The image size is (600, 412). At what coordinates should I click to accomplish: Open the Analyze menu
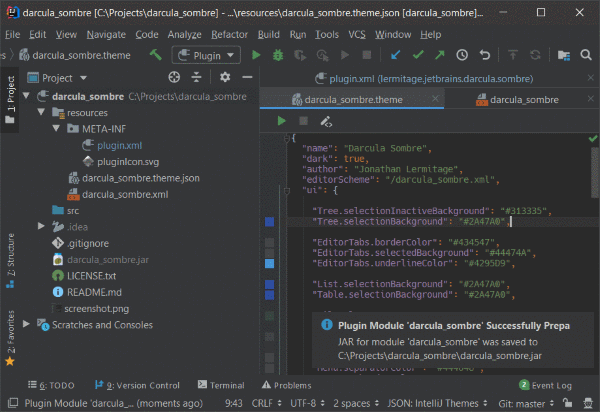184,34
